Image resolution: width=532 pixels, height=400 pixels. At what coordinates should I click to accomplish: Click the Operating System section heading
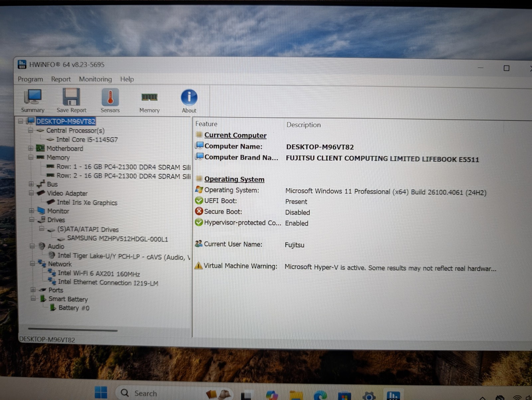234,179
